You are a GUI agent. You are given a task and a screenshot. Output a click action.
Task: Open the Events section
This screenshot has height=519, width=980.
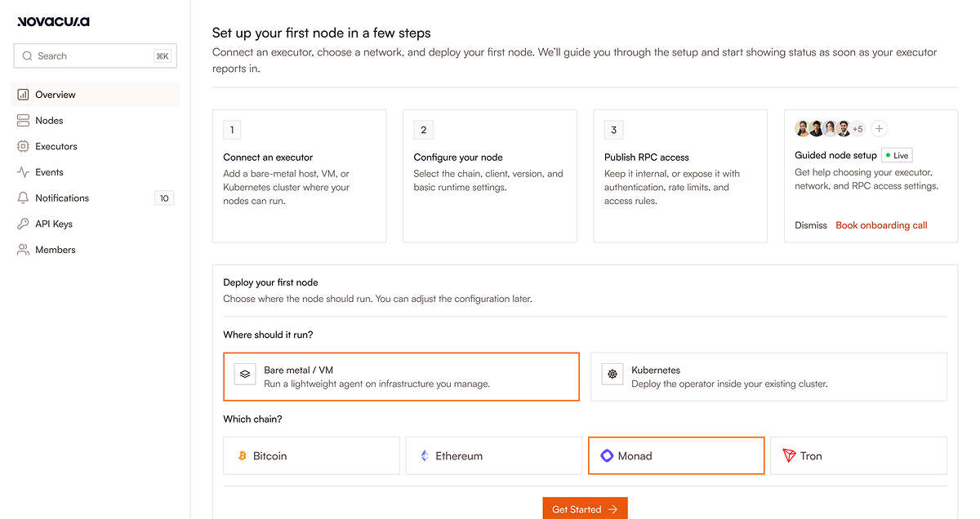coord(95,172)
